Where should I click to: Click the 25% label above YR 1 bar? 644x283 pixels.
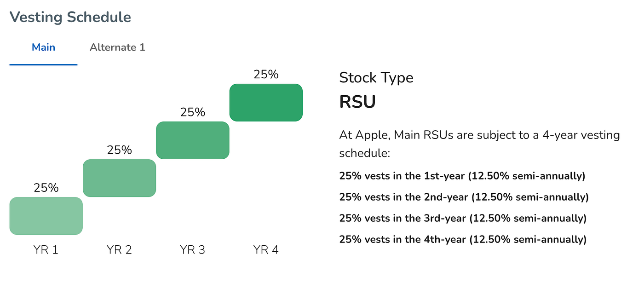pos(46,188)
